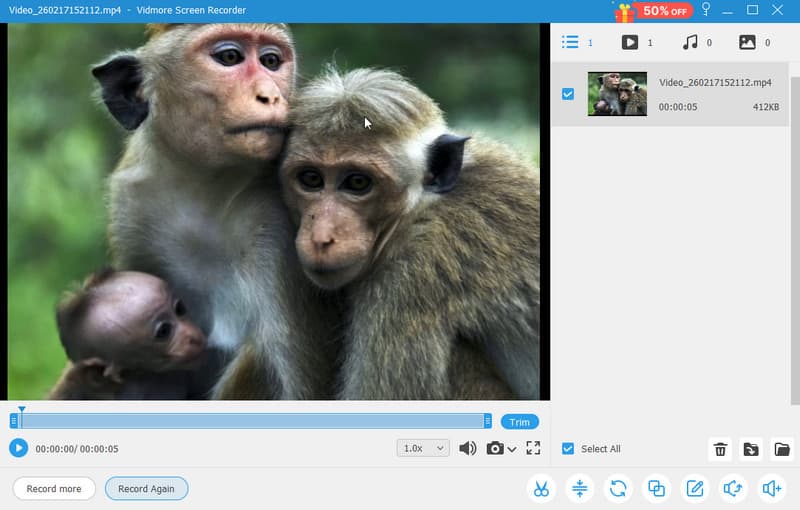The width and height of the screenshot is (800, 510).
Task: Open the edit metadata pencil tool
Action: 695,489
